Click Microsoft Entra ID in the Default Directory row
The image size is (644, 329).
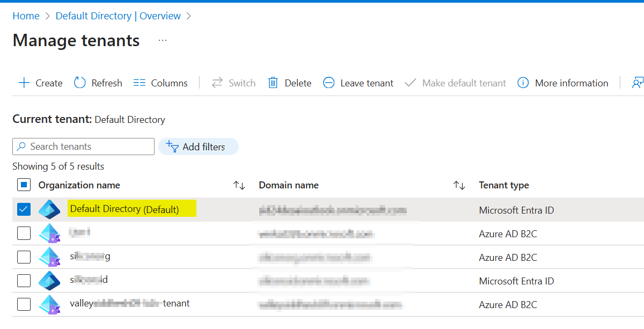516,210
